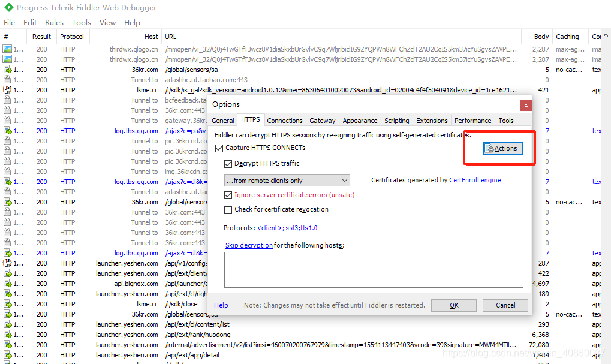Click the lock icon on the img.36krcdn tunnel row

coord(7,172)
